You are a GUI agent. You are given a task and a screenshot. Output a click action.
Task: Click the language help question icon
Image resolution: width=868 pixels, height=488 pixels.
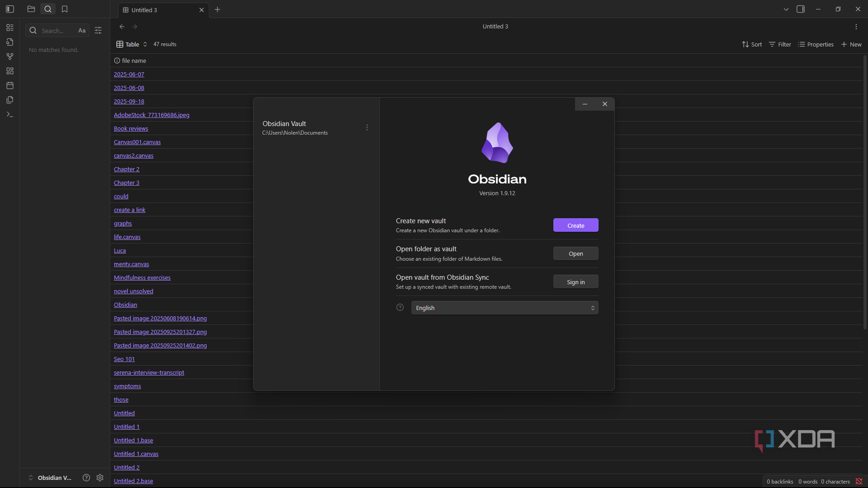[x=400, y=308]
